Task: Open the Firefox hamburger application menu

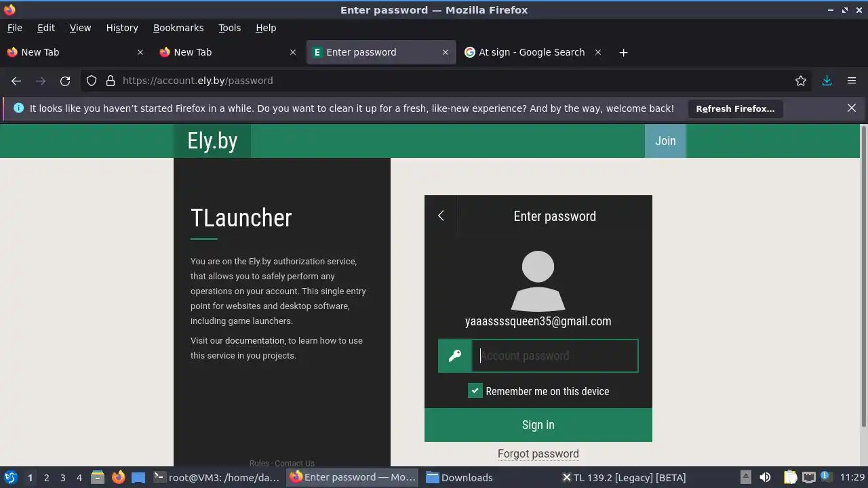Action: coord(852,81)
